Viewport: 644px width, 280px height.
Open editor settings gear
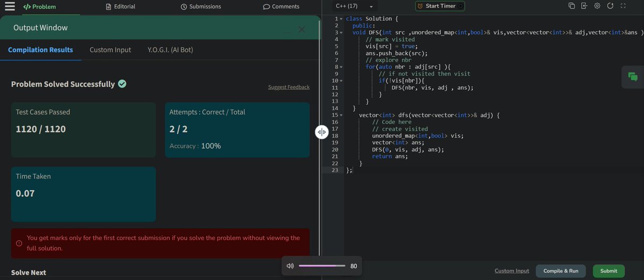pos(597,6)
